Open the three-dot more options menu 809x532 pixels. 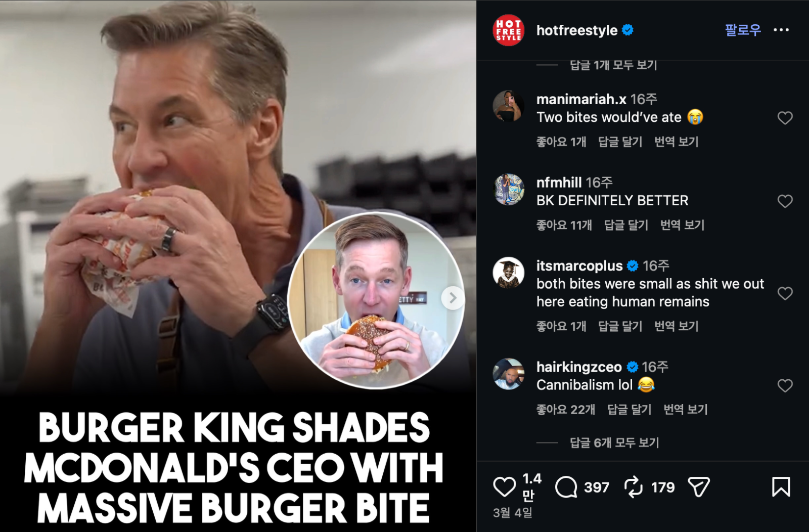click(781, 30)
